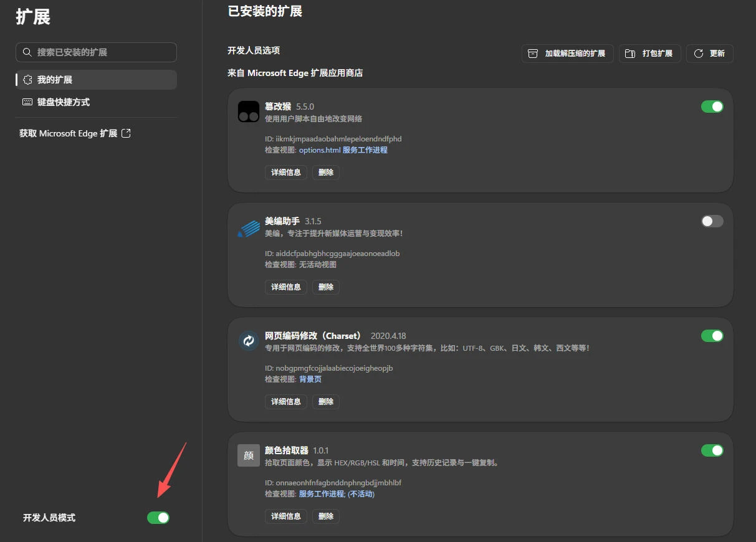
Task: Open 详细信息 for 篡改猴
Action: point(286,173)
